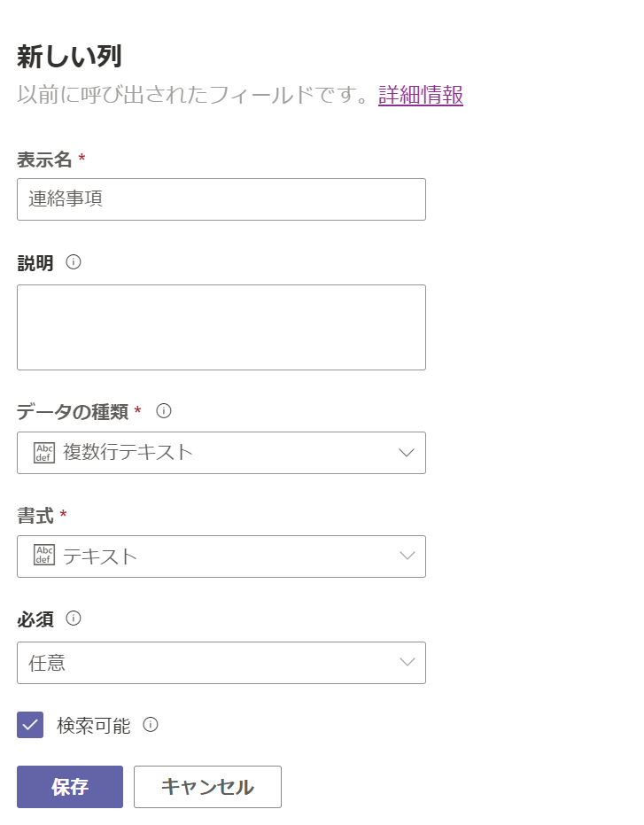
Task: Open the 詳細情報 link
Action: click(x=421, y=95)
